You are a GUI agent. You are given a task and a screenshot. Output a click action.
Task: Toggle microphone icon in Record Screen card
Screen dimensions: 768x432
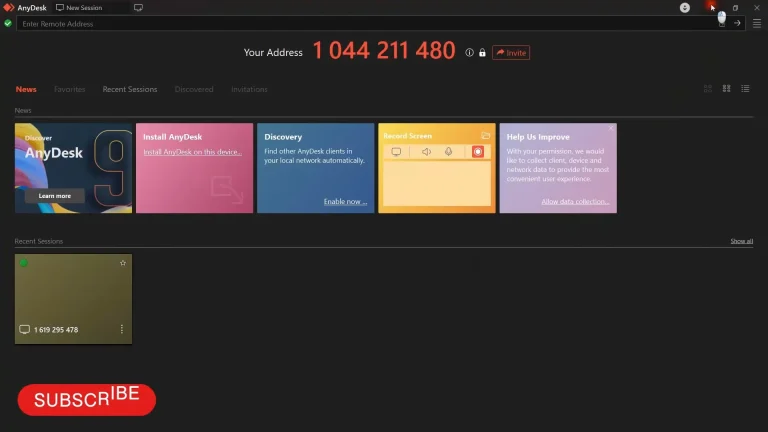point(448,152)
